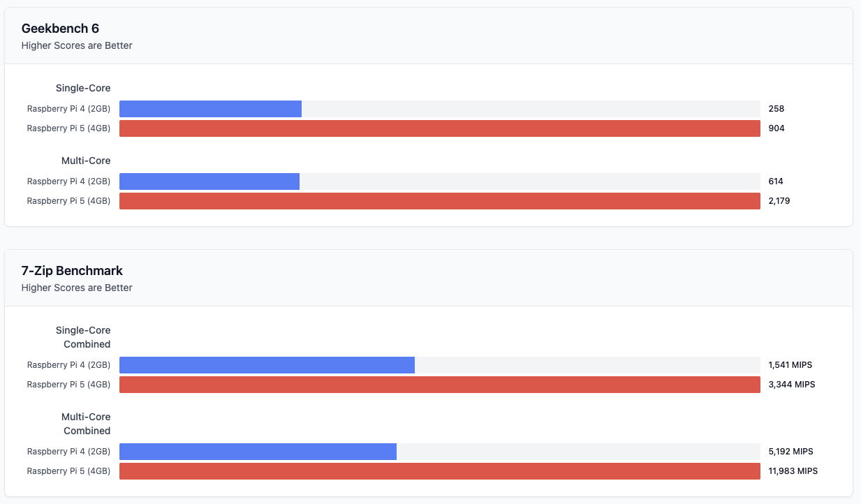Click the 7-Zip Multi-Core Combined label
This screenshot has height=504, width=861.
coord(86,424)
